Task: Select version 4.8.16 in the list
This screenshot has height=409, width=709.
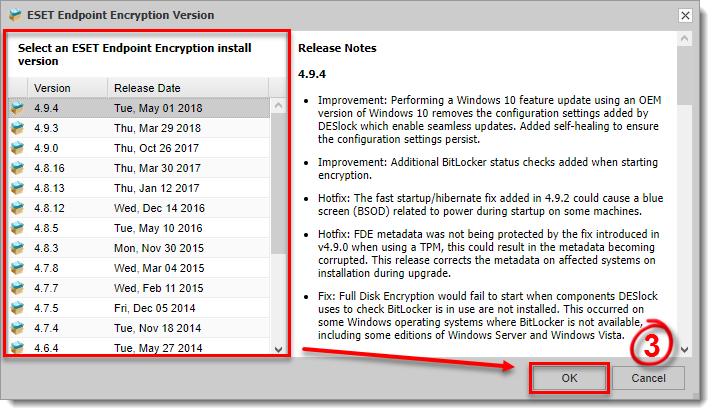Action: click(x=139, y=168)
